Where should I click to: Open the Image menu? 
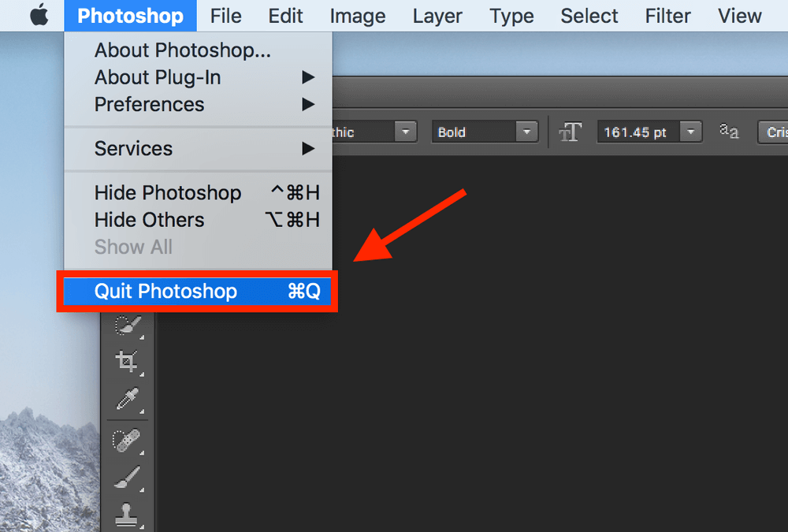tap(357, 16)
